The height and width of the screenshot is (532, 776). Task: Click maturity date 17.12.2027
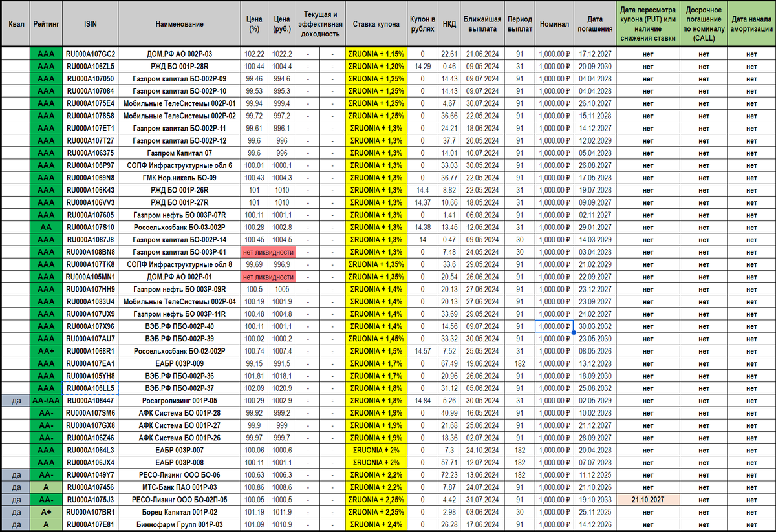click(594, 54)
